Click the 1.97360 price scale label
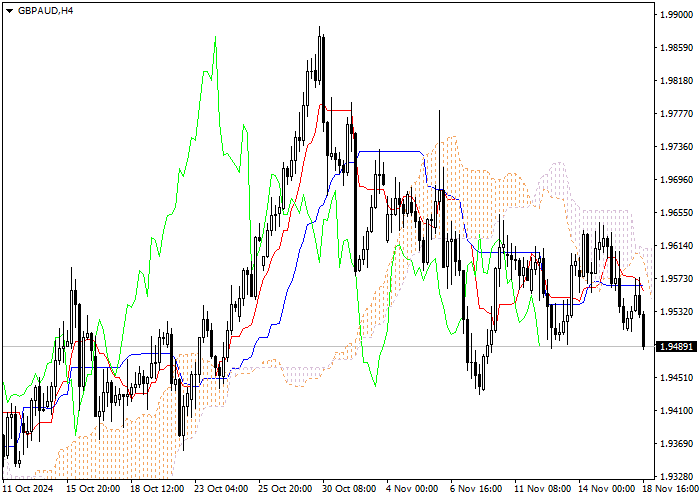 tap(677, 147)
